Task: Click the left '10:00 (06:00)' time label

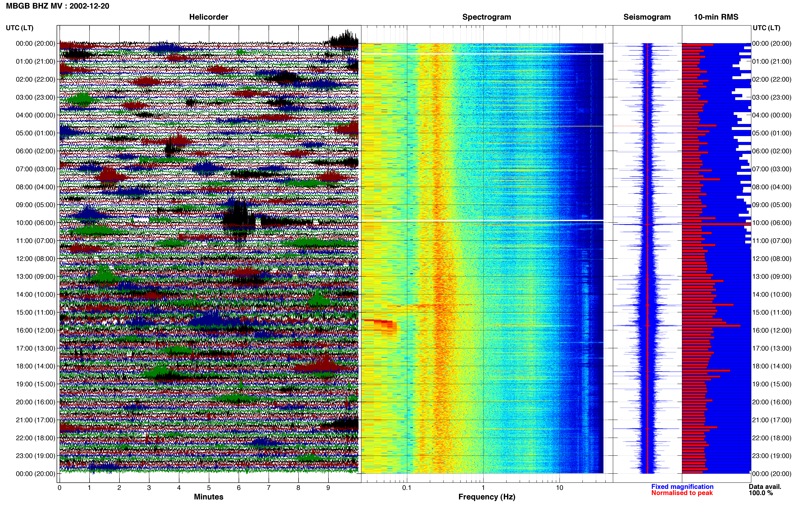Action: [36, 223]
